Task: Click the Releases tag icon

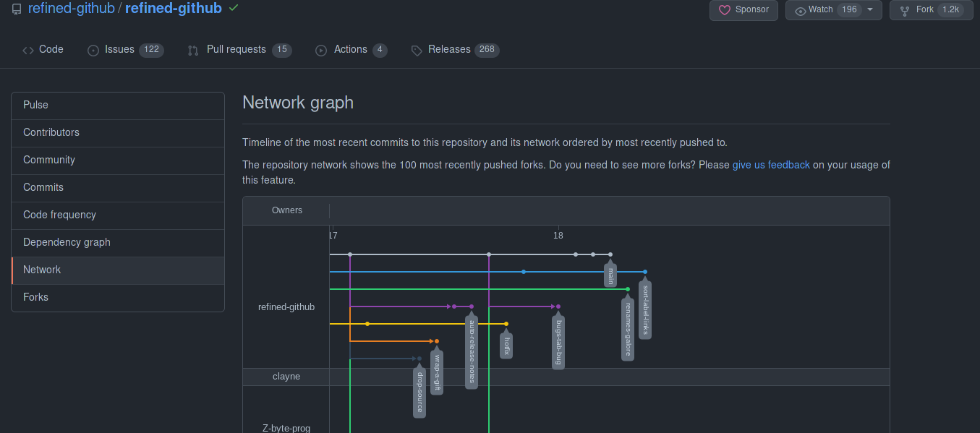Action: pyautogui.click(x=417, y=49)
